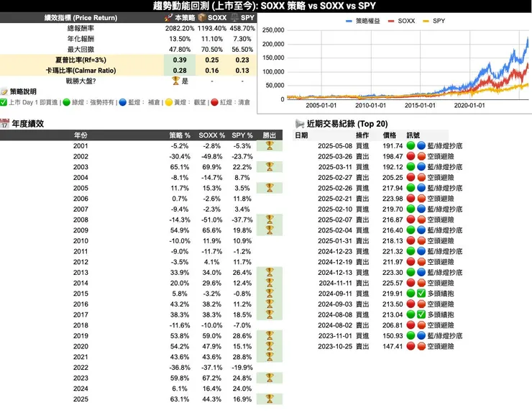Click the green circle in the 2025-05-08 row

coord(411,145)
